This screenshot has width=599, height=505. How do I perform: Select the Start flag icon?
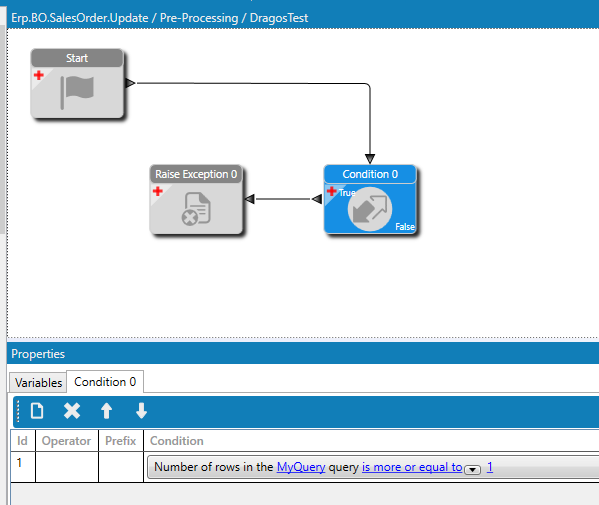click(x=77, y=92)
